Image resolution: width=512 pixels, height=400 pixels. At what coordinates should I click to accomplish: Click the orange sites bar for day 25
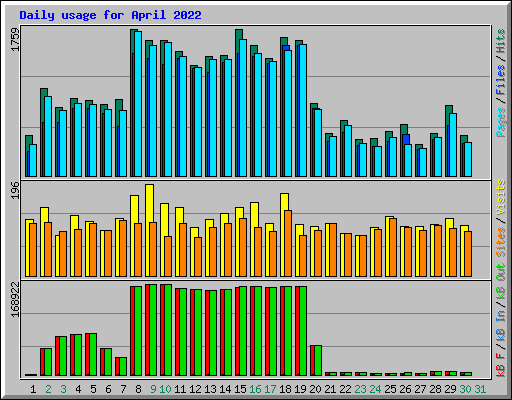(393, 247)
